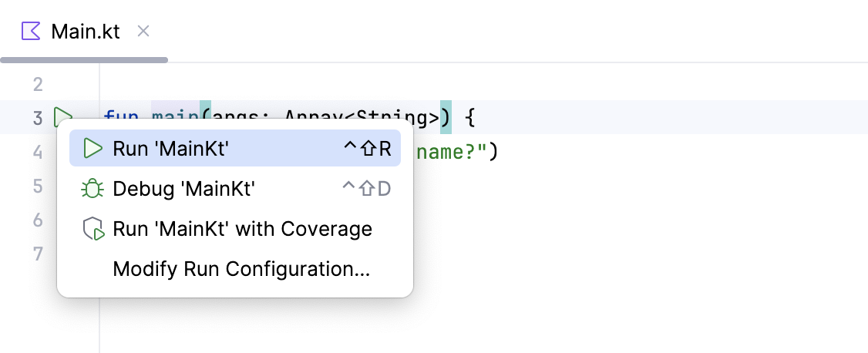Click the bug icon next to Debug 'MainKt'
This screenshot has width=868, height=353.
[93, 189]
